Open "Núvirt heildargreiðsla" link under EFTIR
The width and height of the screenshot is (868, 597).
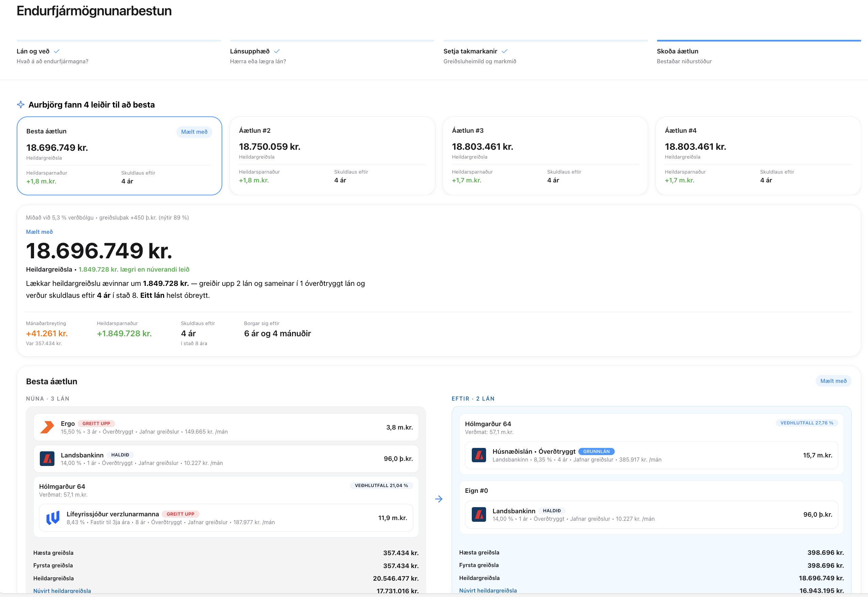(x=488, y=590)
